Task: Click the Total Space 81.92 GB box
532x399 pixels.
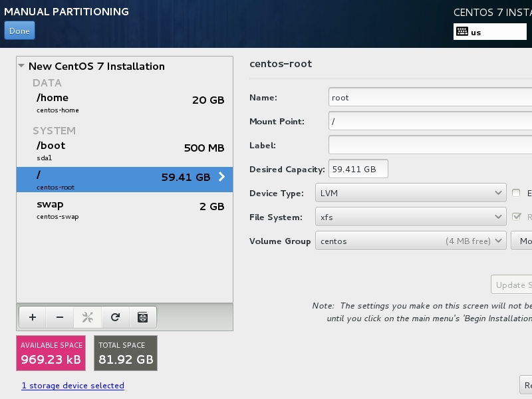Action: (x=126, y=353)
